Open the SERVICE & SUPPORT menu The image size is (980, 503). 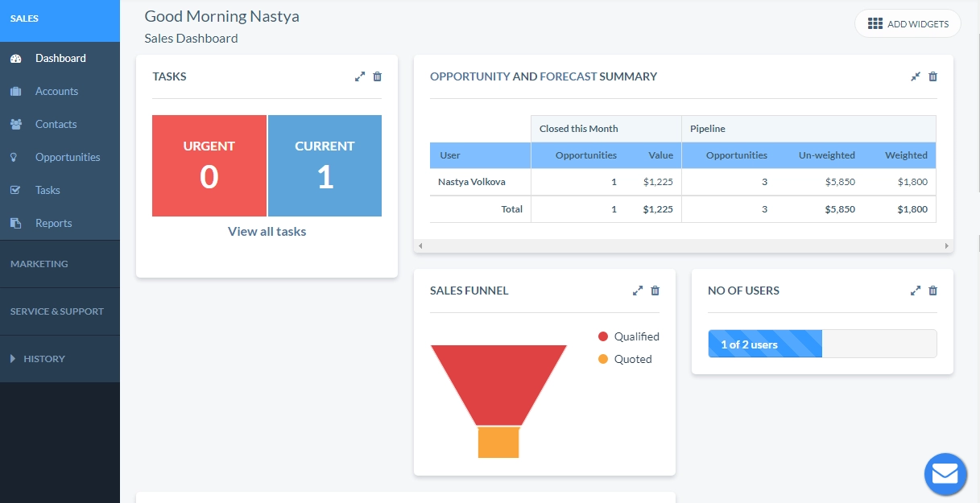coord(56,311)
